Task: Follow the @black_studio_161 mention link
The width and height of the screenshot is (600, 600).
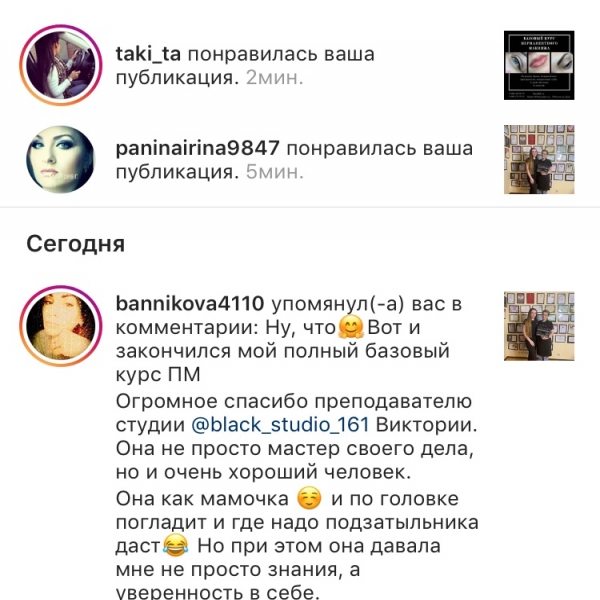Action: [280, 425]
